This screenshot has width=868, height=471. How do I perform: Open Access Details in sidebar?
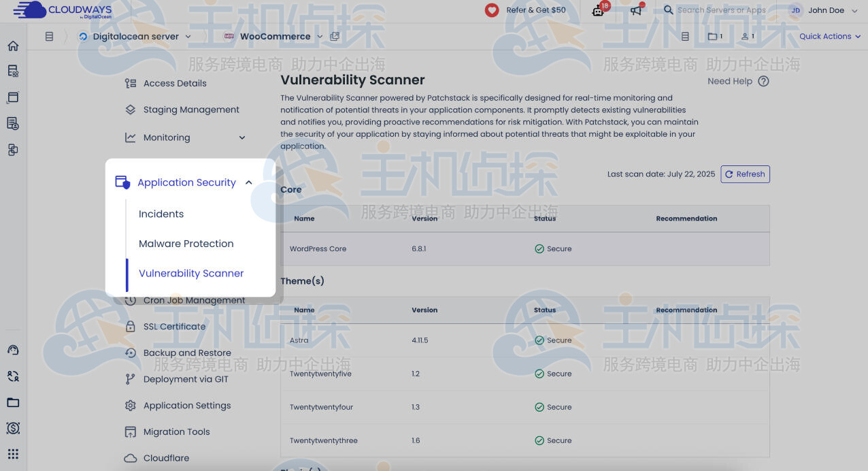click(175, 83)
